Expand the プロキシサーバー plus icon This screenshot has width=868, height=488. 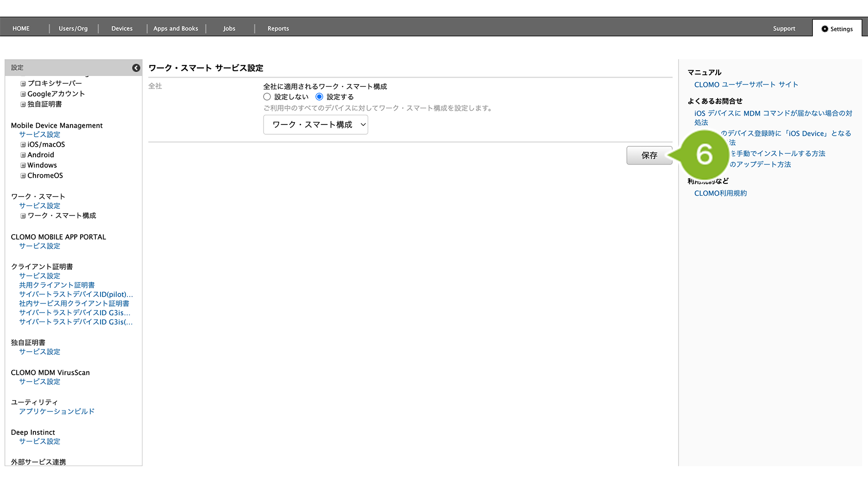(23, 83)
